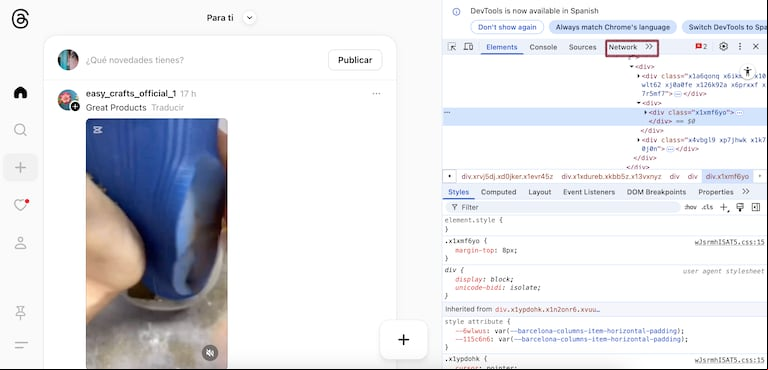Switch to the Styles pane tab
The image size is (768, 370).
click(x=458, y=192)
